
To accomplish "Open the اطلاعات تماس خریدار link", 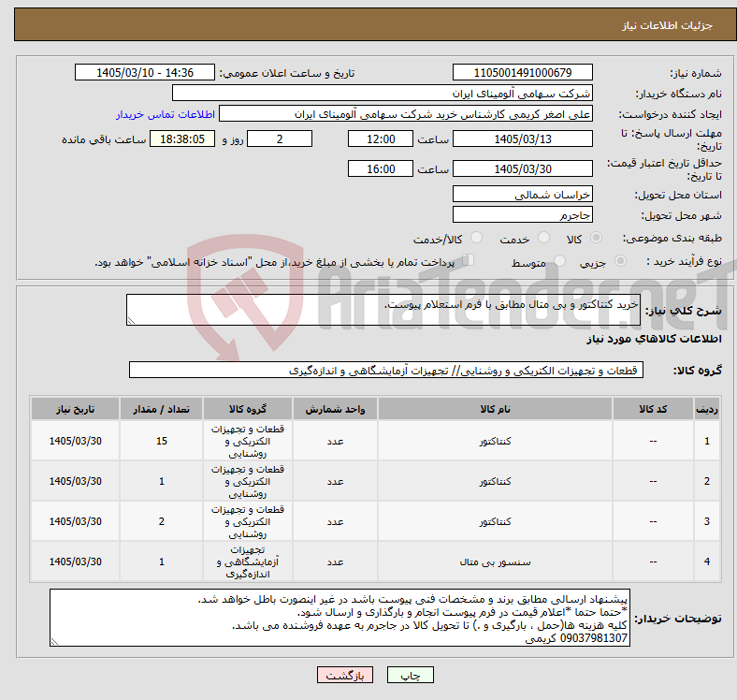I will [166, 114].
